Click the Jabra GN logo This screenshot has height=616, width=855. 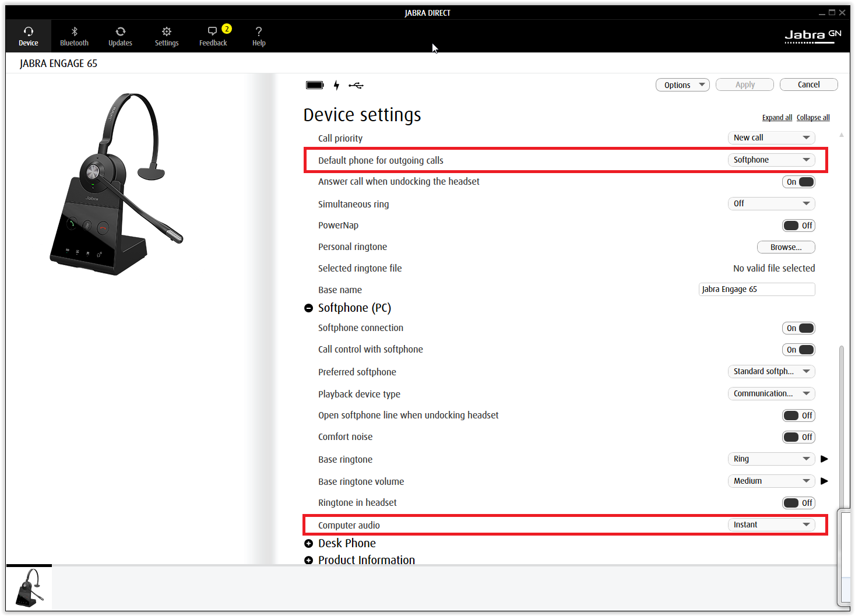812,35
